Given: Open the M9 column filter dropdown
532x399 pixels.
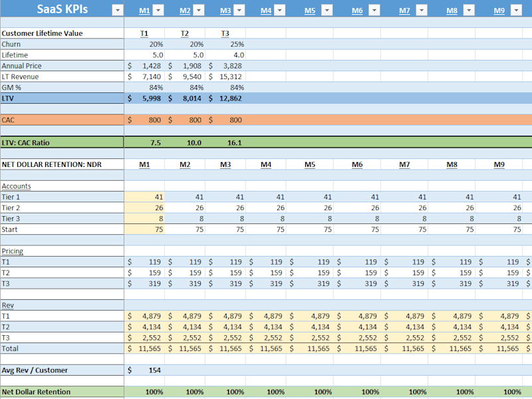Looking at the screenshot, I should [x=516, y=10].
